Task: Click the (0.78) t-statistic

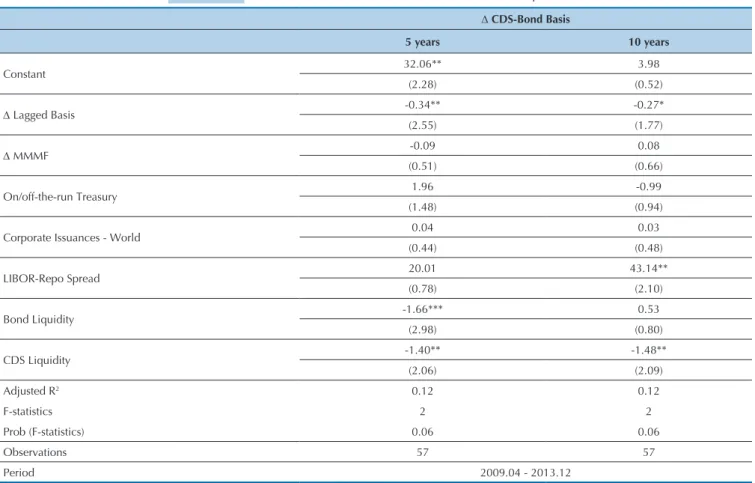Action: click(x=422, y=289)
